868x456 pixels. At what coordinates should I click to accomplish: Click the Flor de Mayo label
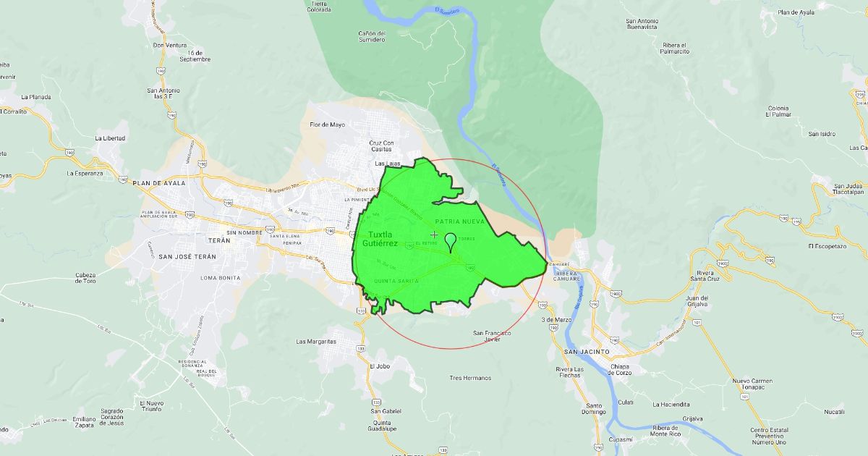point(328,124)
